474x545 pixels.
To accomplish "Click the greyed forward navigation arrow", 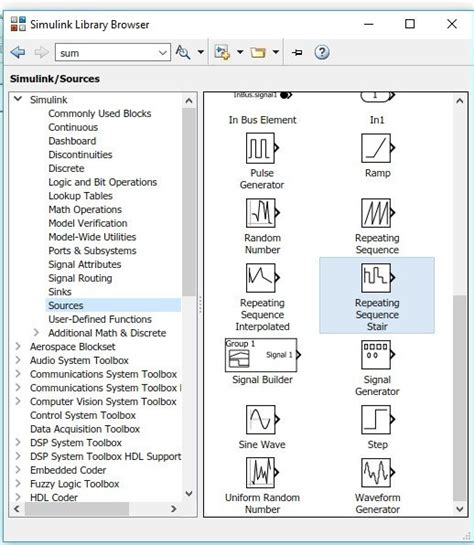I will [42, 52].
